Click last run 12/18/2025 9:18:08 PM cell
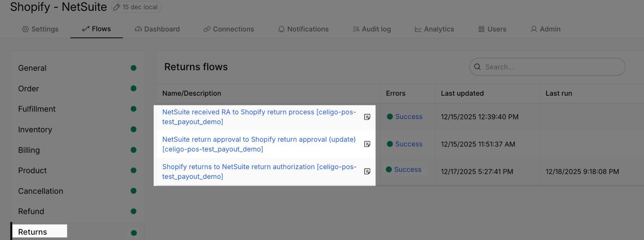Viewport: 644px width, 240px height. [582, 172]
